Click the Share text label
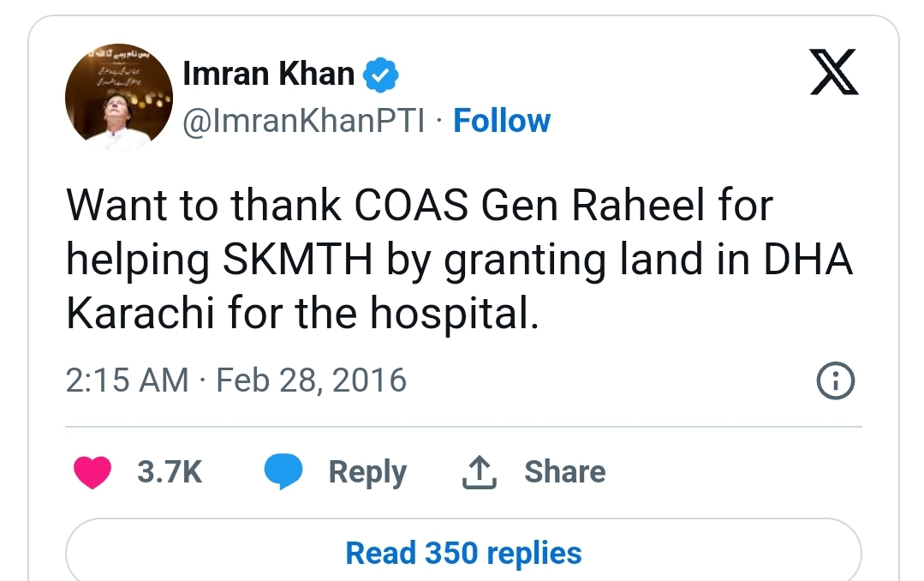 click(565, 472)
